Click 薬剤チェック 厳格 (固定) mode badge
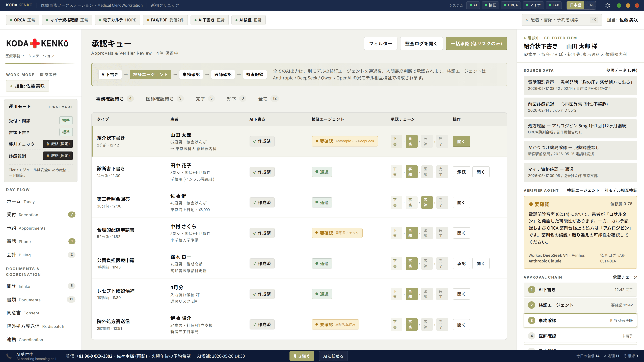Image resolution: width=644 pixels, height=362 pixels. pyautogui.click(x=58, y=144)
